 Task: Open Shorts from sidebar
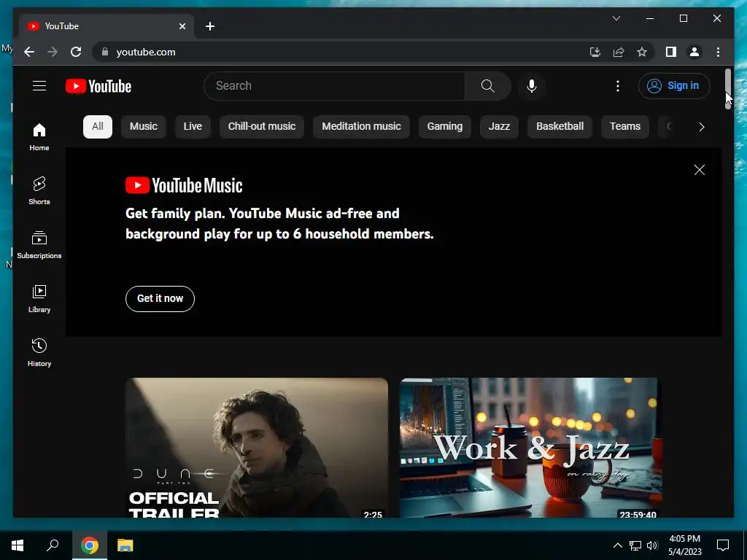coord(39,190)
